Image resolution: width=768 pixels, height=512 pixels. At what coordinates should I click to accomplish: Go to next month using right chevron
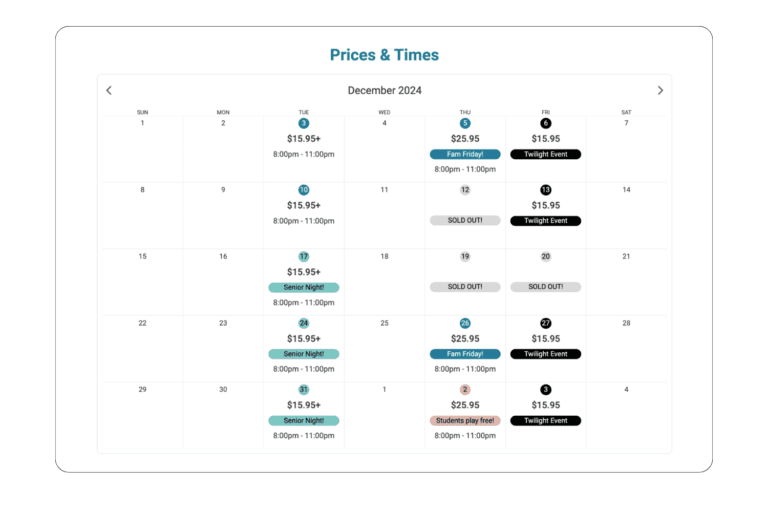(660, 90)
